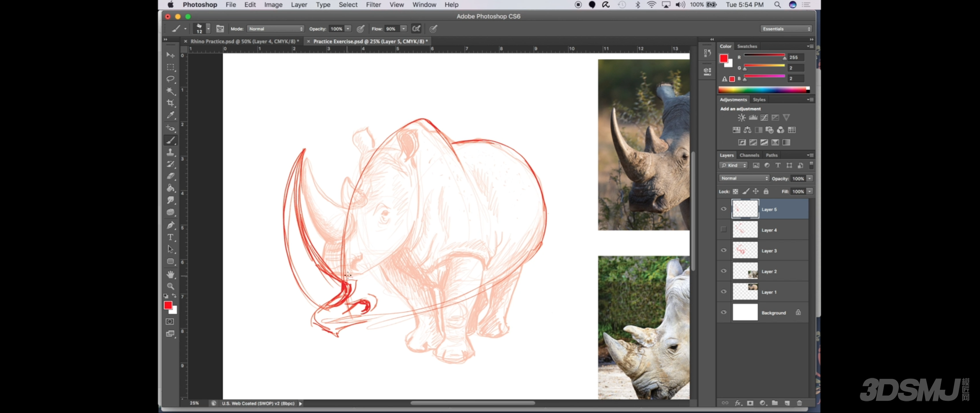This screenshot has height=413, width=980.
Task: Select the Eraser tool
Action: 170,176
